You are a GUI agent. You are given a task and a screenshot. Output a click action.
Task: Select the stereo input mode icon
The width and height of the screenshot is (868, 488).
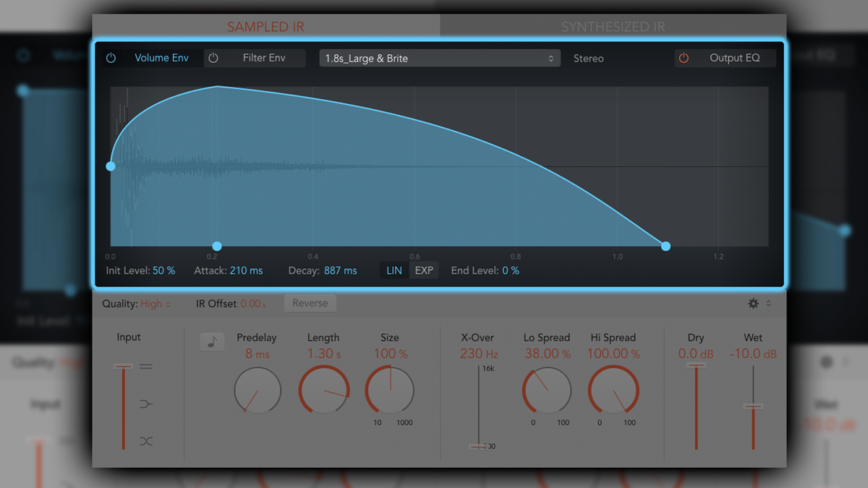tap(145, 366)
